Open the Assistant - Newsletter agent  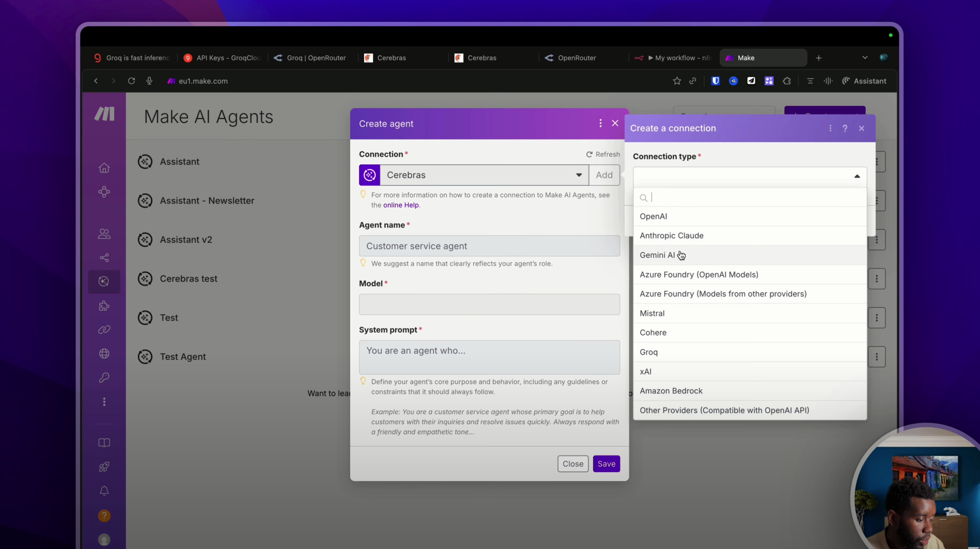[x=207, y=200]
